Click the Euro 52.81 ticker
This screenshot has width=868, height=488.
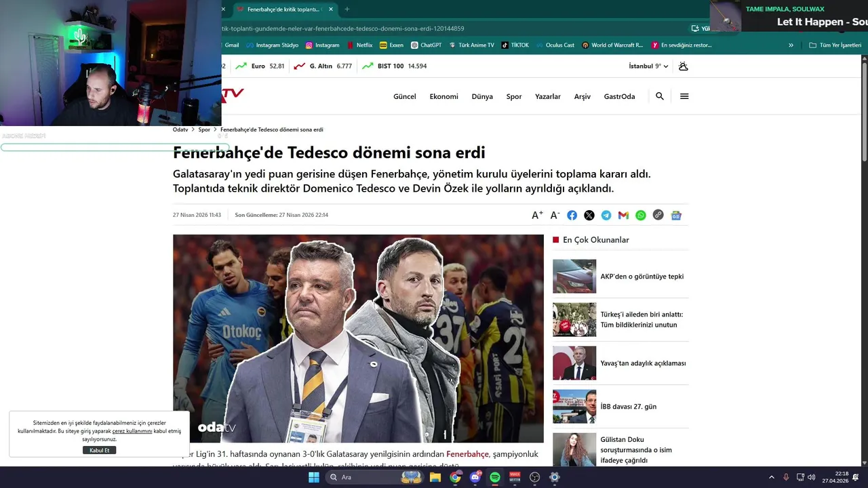pyautogui.click(x=260, y=66)
